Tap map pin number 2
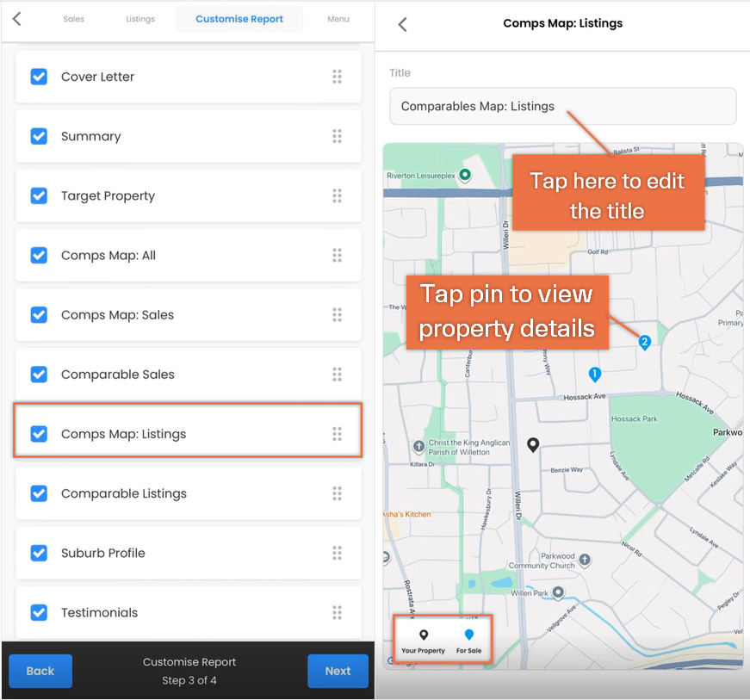Viewport: 750px width, 700px height. pos(644,343)
